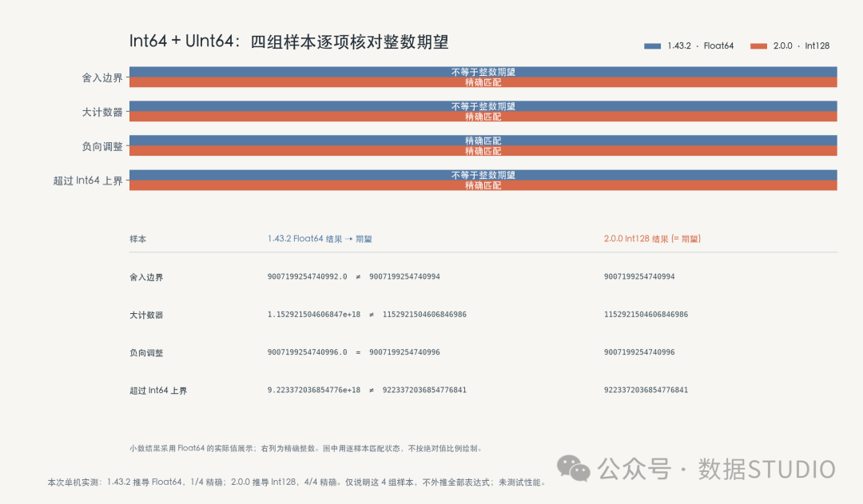Pick the blue Float64 bar for 超过 Int64 上界
Viewport: 863px width, 504px height.
pyautogui.click(x=483, y=175)
